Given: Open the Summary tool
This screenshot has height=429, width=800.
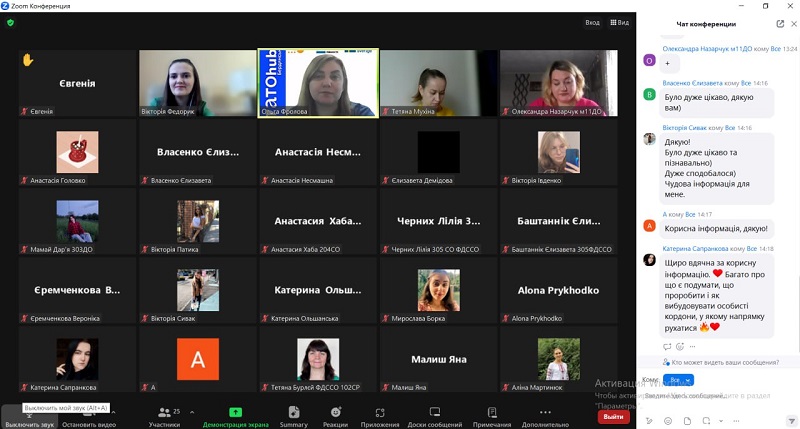Looking at the screenshot, I should 293,415.
